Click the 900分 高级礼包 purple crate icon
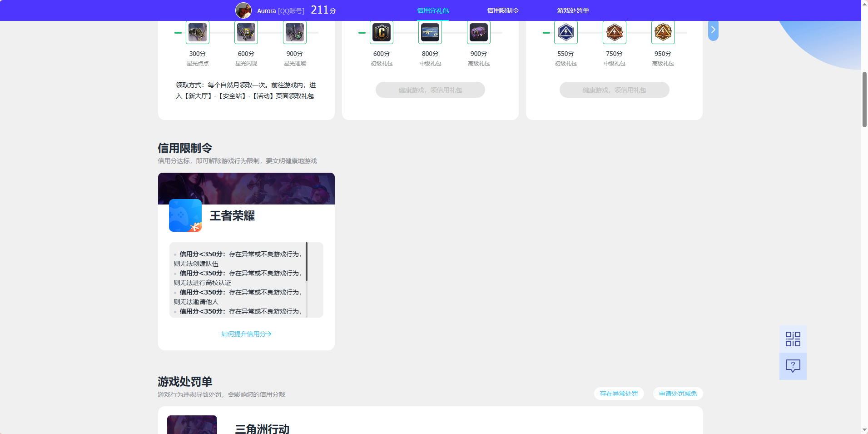The image size is (868, 434). click(x=479, y=32)
